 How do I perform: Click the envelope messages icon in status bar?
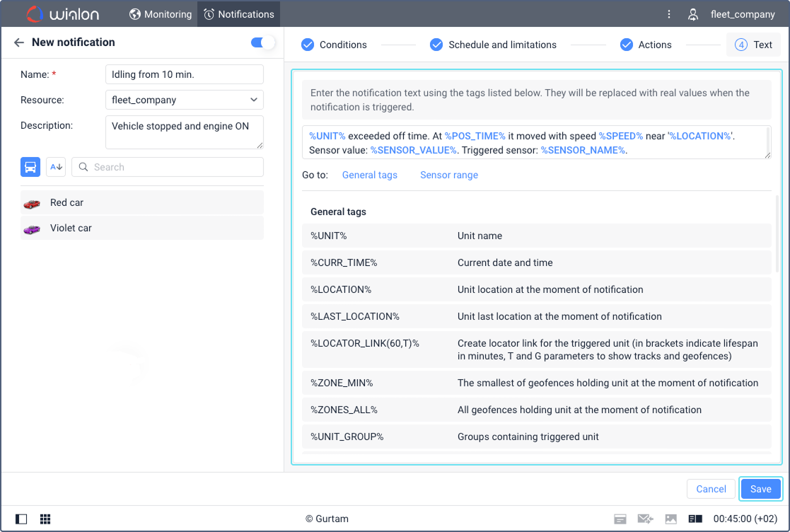point(645,519)
